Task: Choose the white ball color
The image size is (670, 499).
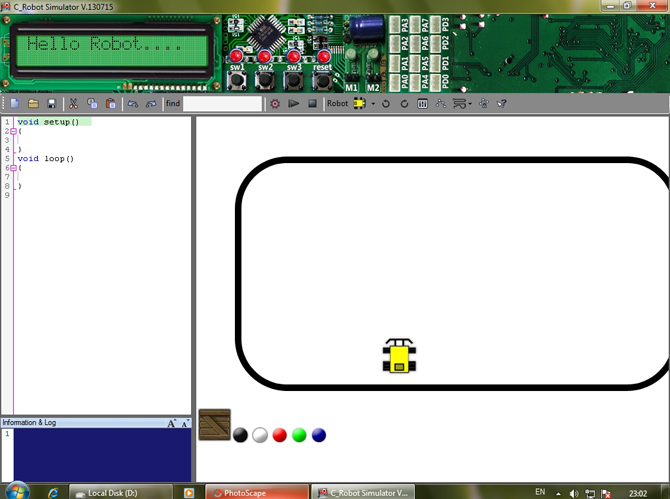Action: coord(260,435)
